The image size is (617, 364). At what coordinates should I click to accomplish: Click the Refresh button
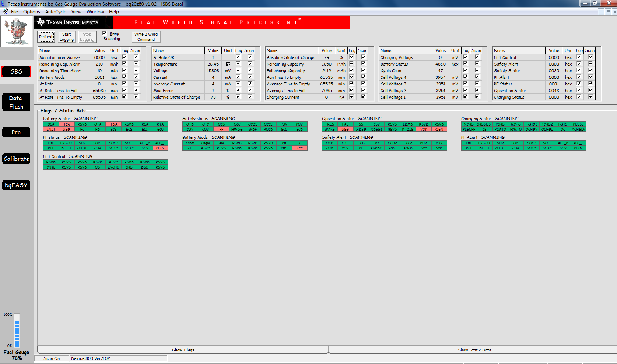[46, 37]
